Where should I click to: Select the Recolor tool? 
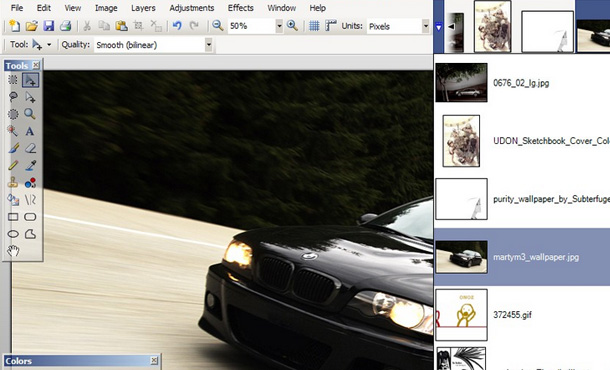pos(30,182)
